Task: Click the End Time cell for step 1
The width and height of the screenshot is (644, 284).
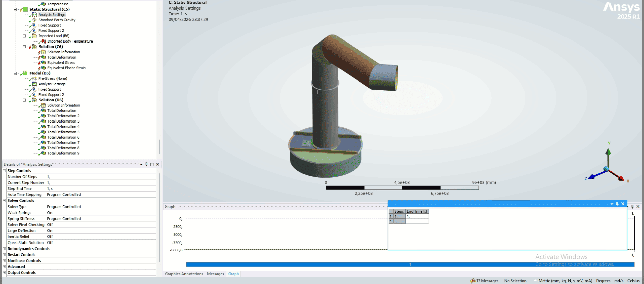Action: tap(417, 216)
